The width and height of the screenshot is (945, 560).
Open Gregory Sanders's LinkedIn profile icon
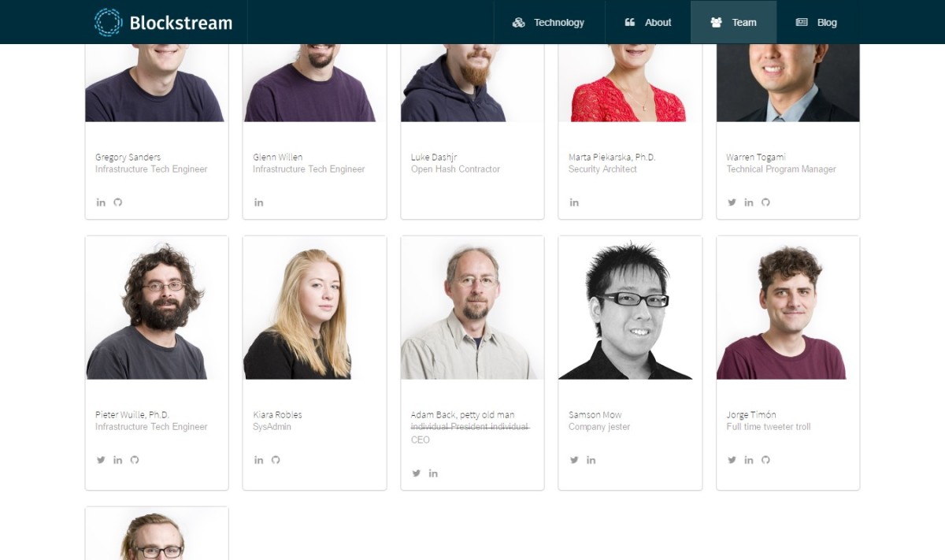(x=101, y=202)
